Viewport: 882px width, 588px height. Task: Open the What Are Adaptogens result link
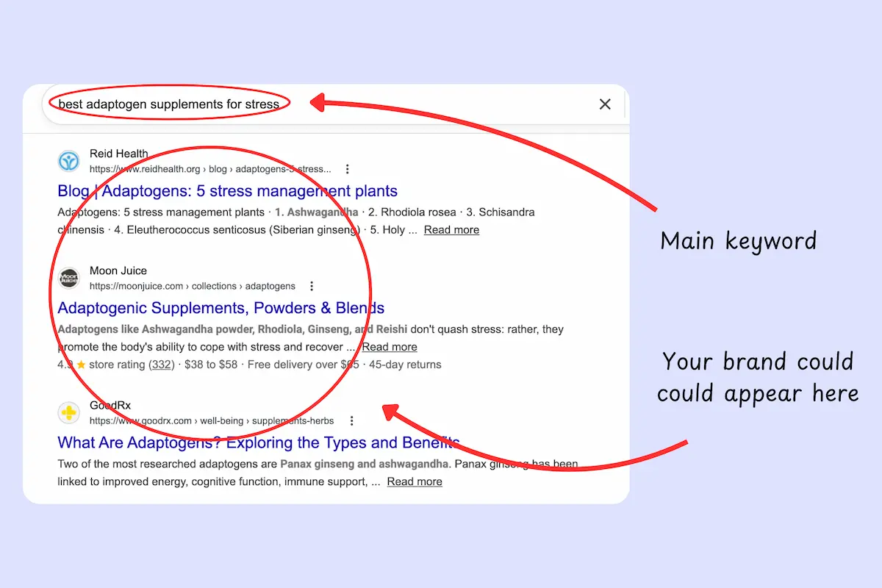click(x=257, y=442)
